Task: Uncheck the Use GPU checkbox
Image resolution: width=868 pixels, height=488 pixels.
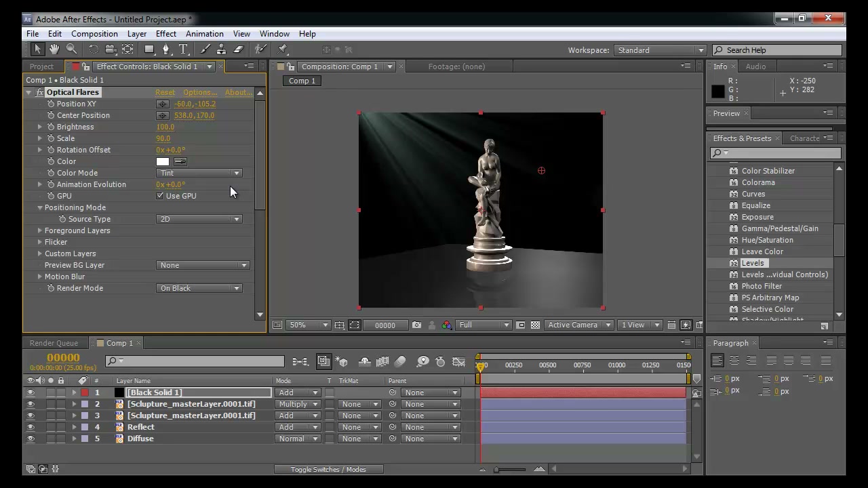Action: (x=160, y=196)
